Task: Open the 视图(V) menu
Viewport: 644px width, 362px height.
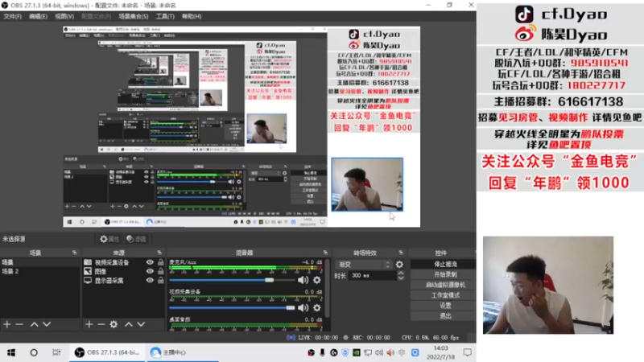Action: pos(64,16)
